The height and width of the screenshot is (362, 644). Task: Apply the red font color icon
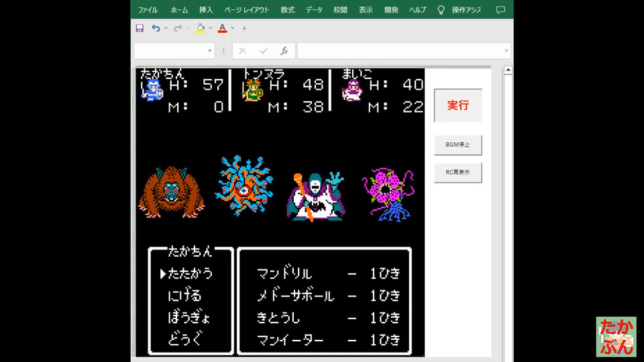click(222, 28)
